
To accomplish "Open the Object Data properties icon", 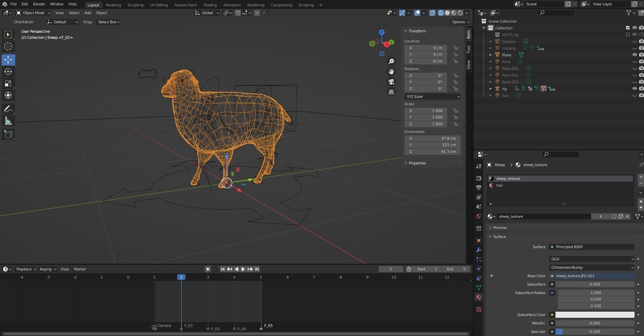I will [x=478, y=288].
